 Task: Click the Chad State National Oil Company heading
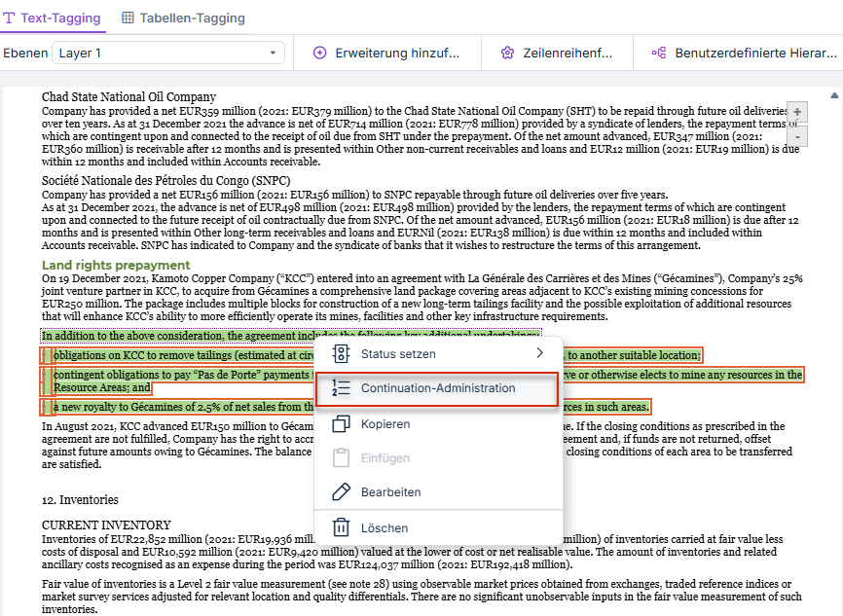129,96
